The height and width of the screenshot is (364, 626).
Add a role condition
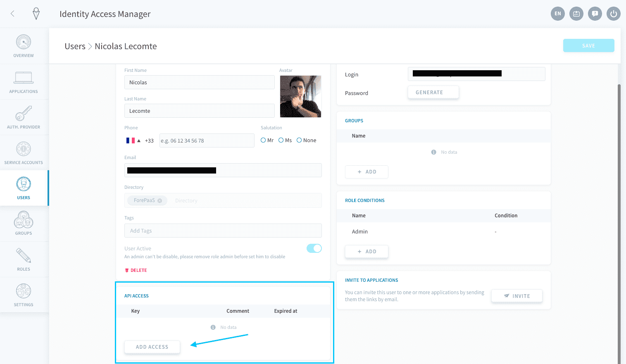click(x=367, y=252)
